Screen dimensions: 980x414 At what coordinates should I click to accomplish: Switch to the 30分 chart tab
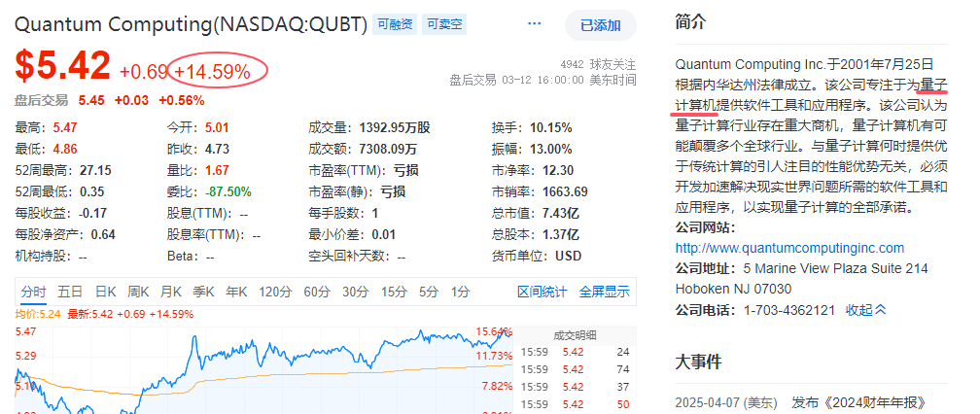[355, 292]
